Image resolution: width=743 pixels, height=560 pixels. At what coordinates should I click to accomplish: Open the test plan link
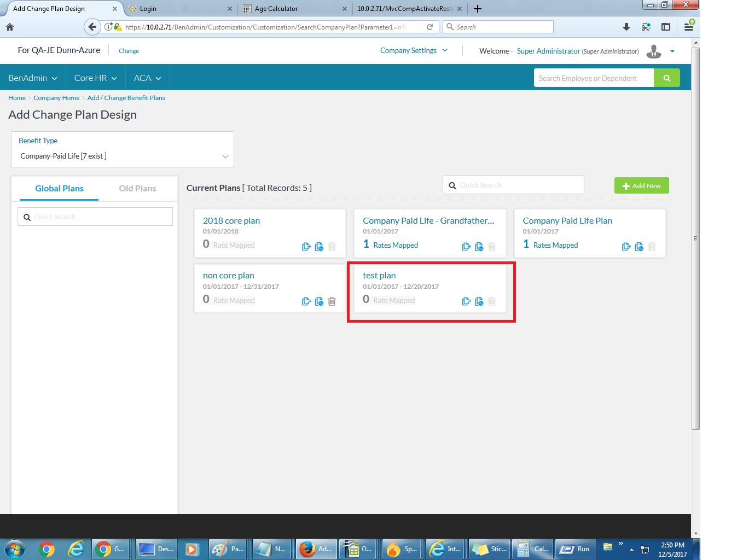pyautogui.click(x=379, y=276)
